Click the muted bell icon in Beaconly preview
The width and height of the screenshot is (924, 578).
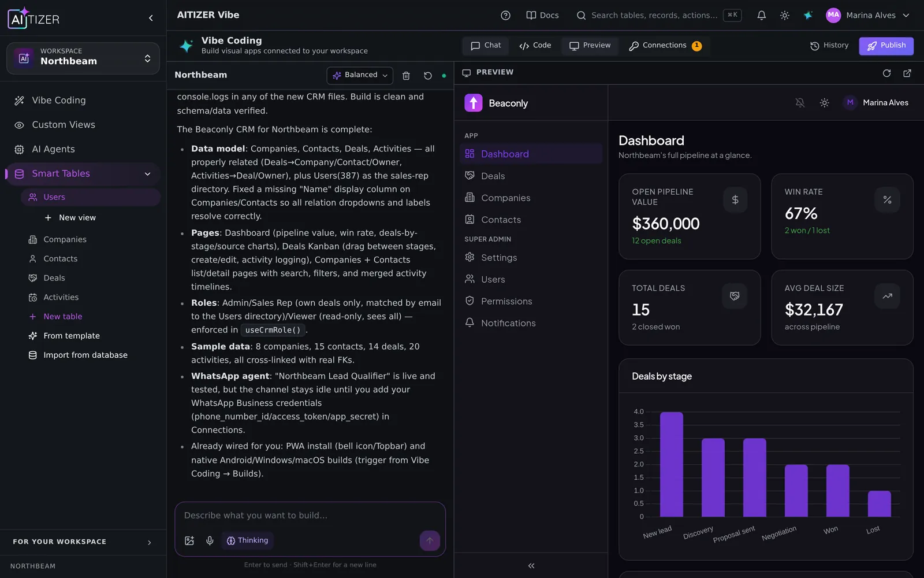(800, 103)
